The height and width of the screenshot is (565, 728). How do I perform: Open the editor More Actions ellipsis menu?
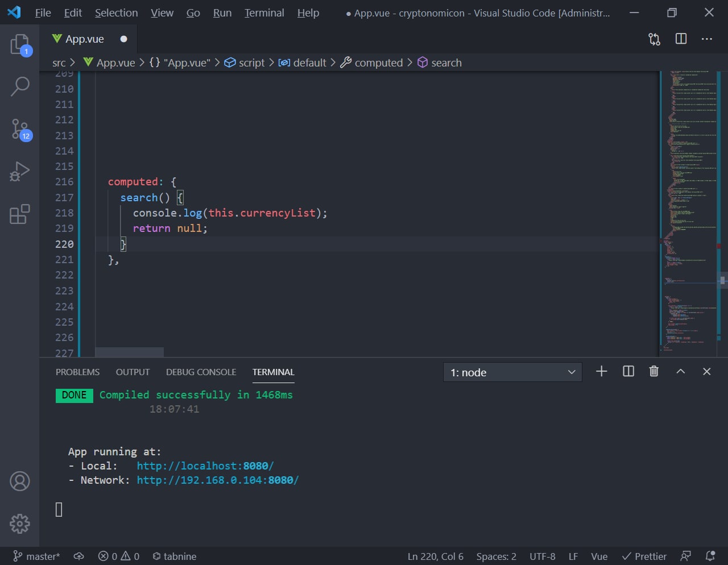click(707, 39)
